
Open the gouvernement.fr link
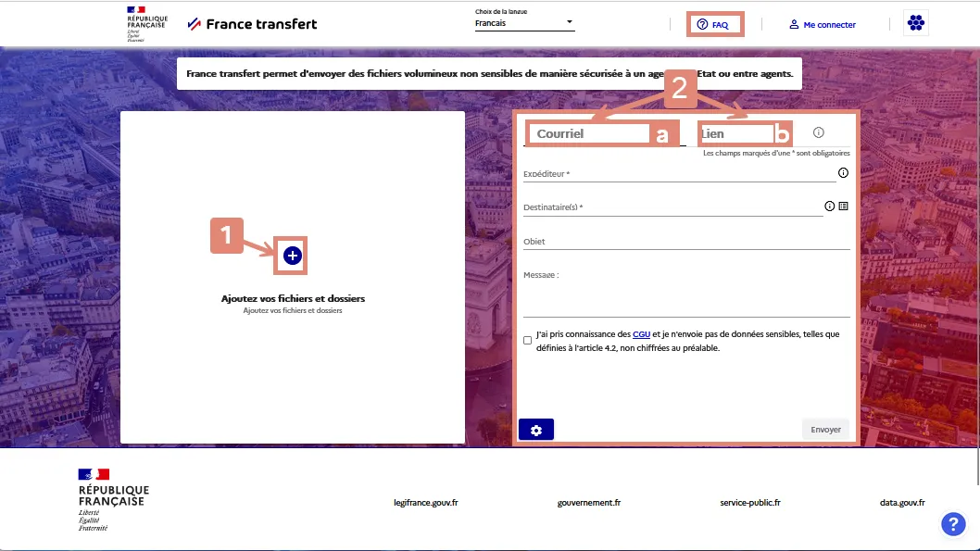tap(589, 502)
